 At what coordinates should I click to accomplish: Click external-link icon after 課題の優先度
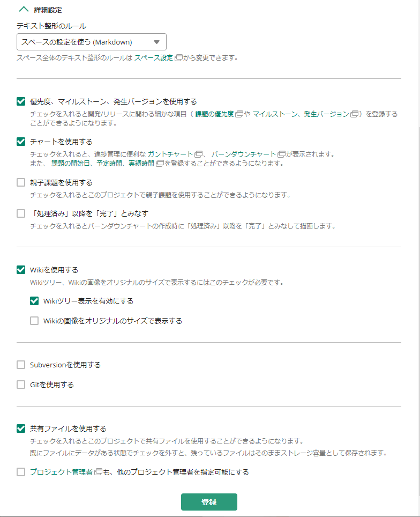239,114
